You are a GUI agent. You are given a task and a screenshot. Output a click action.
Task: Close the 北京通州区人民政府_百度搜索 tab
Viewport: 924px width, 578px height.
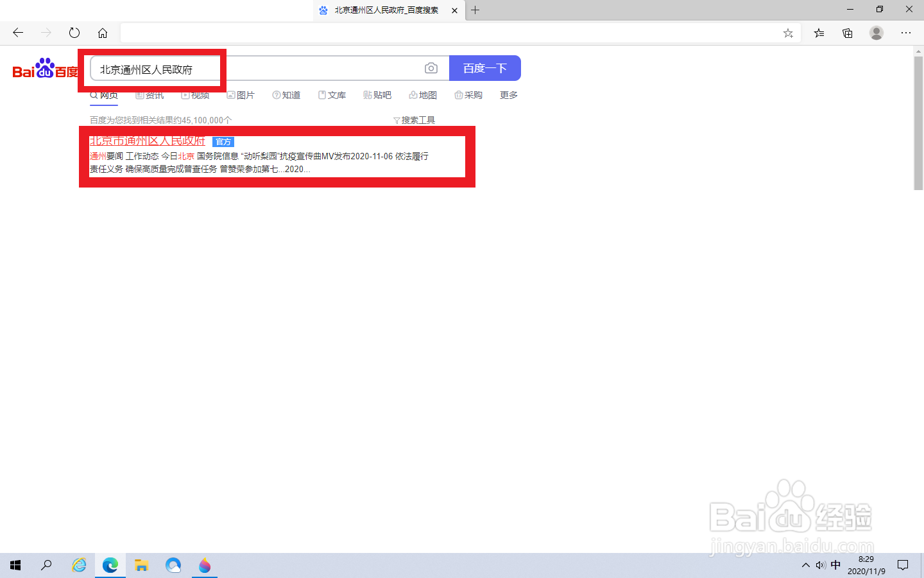pyautogui.click(x=454, y=10)
